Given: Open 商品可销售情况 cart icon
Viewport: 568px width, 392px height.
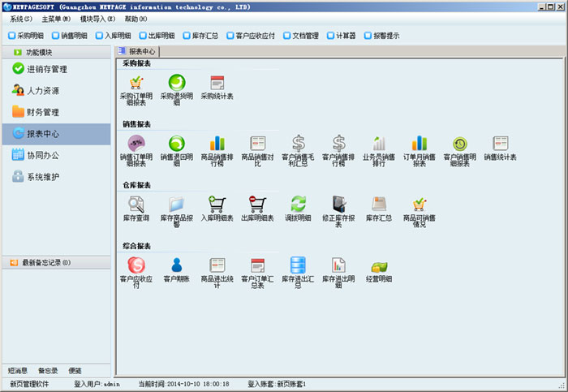Looking at the screenshot, I should pos(420,205).
